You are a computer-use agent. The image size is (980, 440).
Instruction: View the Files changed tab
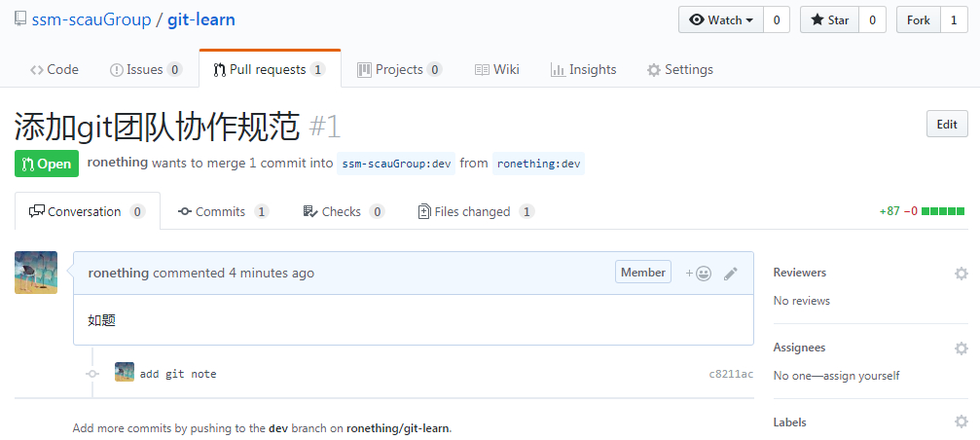(476, 212)
